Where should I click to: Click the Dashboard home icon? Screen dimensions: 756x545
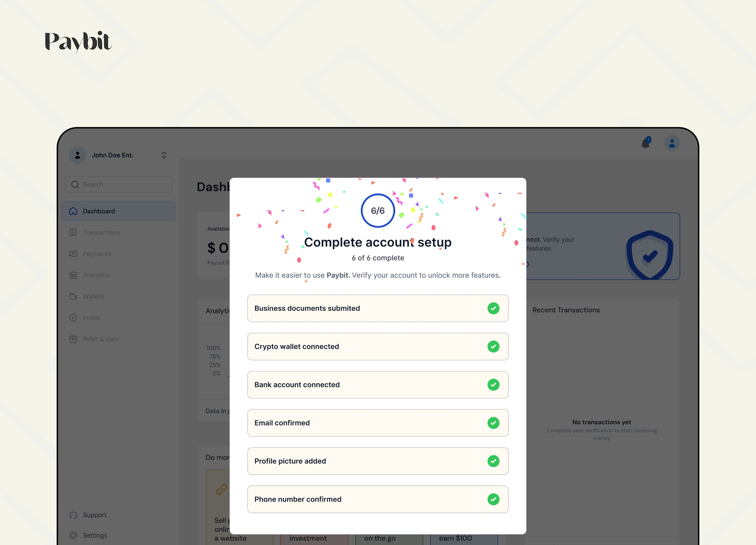[x=73, y=211]
